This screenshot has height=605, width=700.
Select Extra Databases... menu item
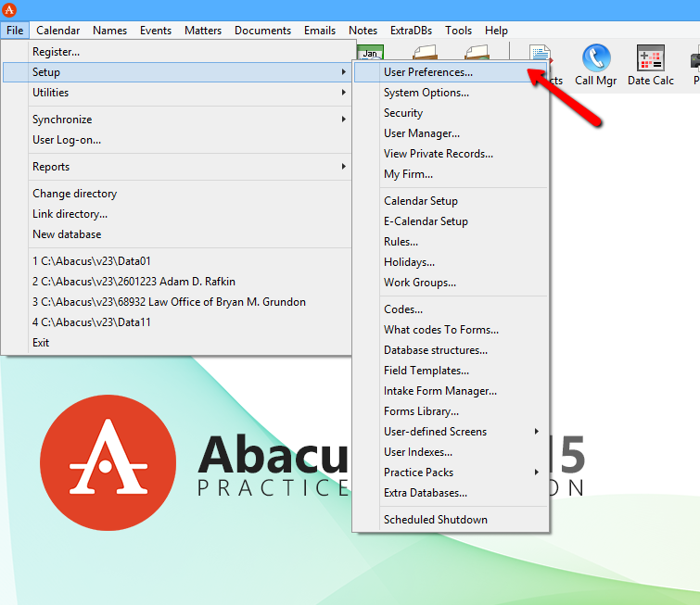[451, 493]
